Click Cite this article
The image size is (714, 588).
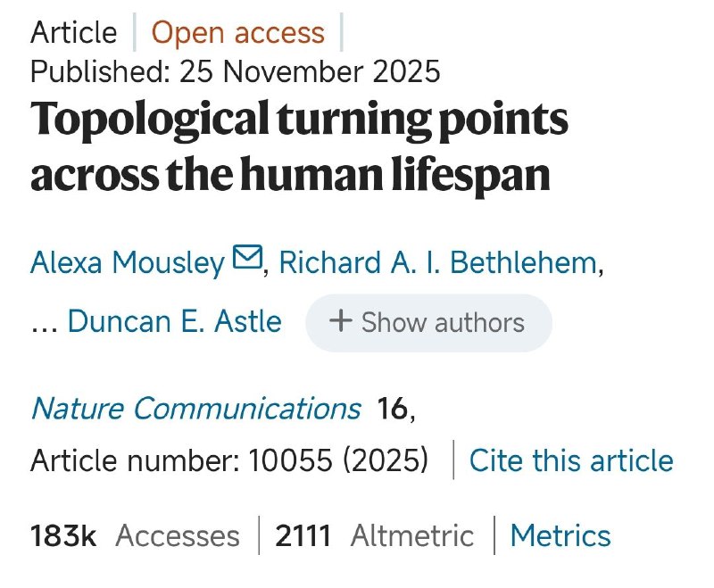click(571, 460)
